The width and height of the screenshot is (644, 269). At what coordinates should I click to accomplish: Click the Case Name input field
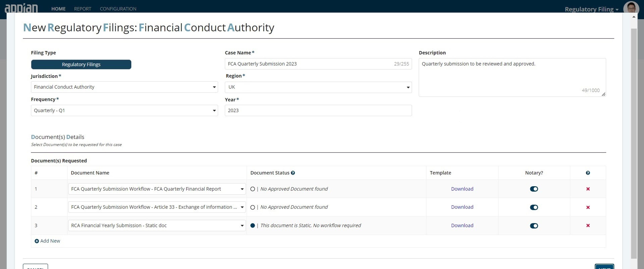coord(318,64)
